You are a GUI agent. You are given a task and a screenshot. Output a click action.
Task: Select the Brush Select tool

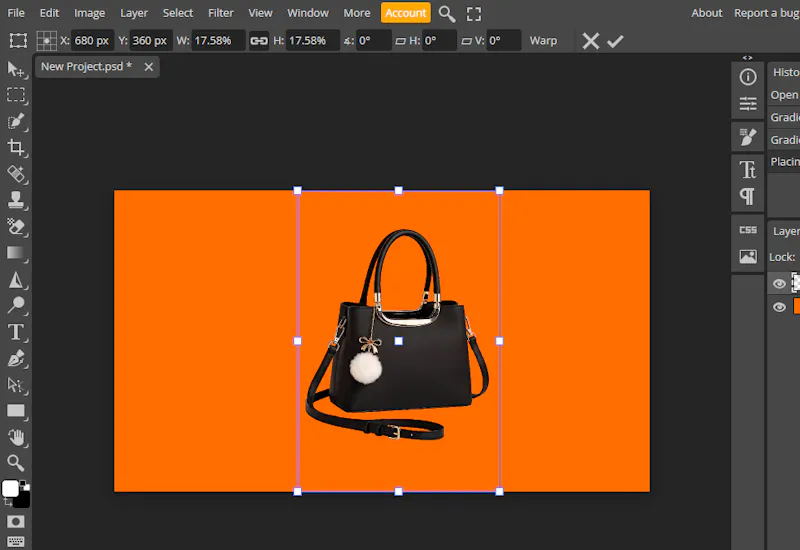(x=16, y=121)
